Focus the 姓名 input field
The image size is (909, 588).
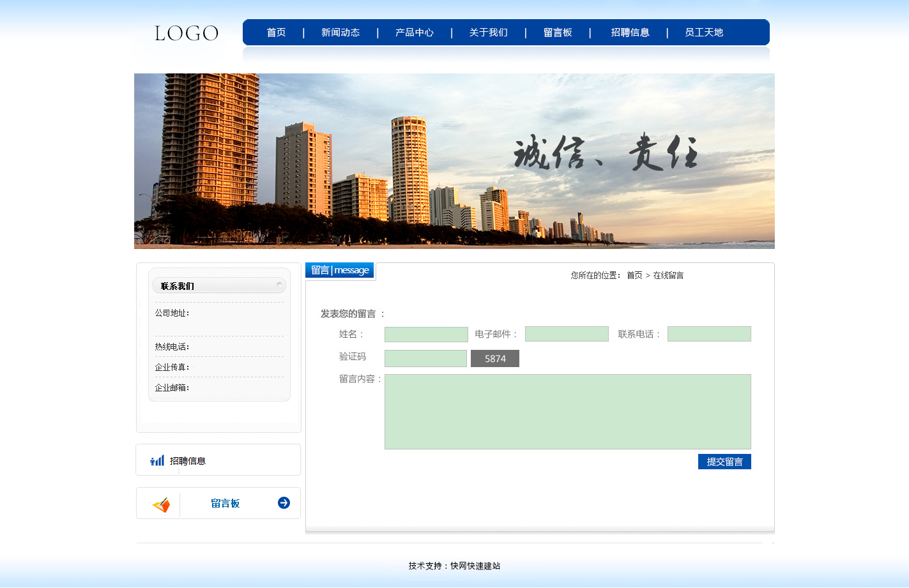pyautogui.click(x=426, y=335)
